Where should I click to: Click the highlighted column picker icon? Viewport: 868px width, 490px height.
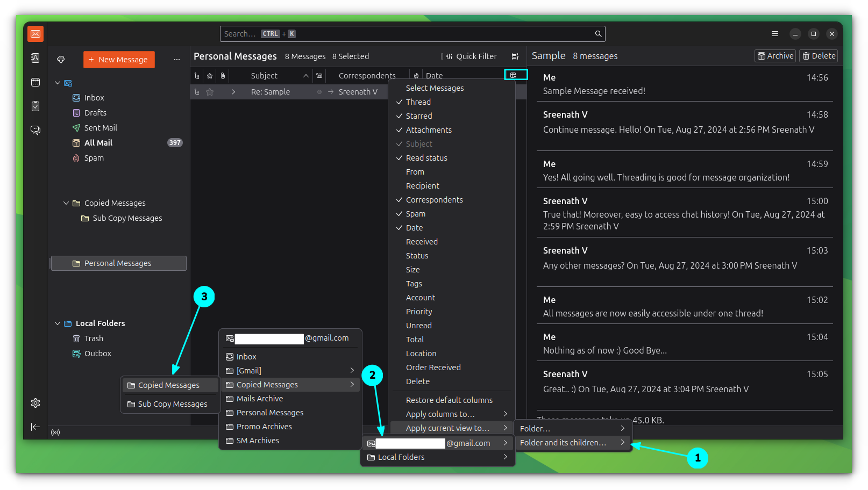click(x=515, y=75)
